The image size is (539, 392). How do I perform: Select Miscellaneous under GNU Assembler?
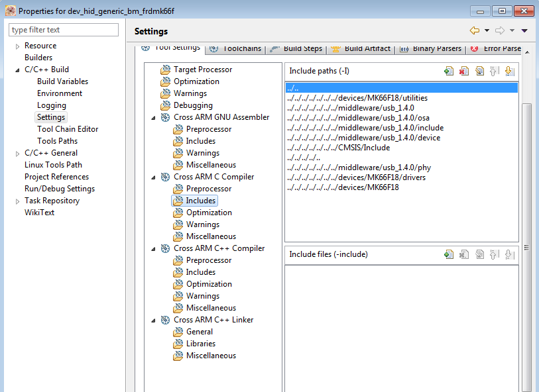pos(211,165)
